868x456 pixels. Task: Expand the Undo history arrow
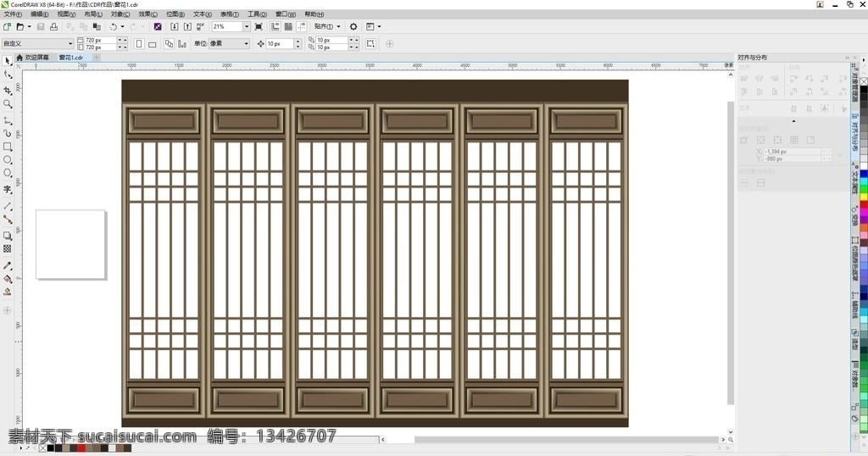pos(122,26)
